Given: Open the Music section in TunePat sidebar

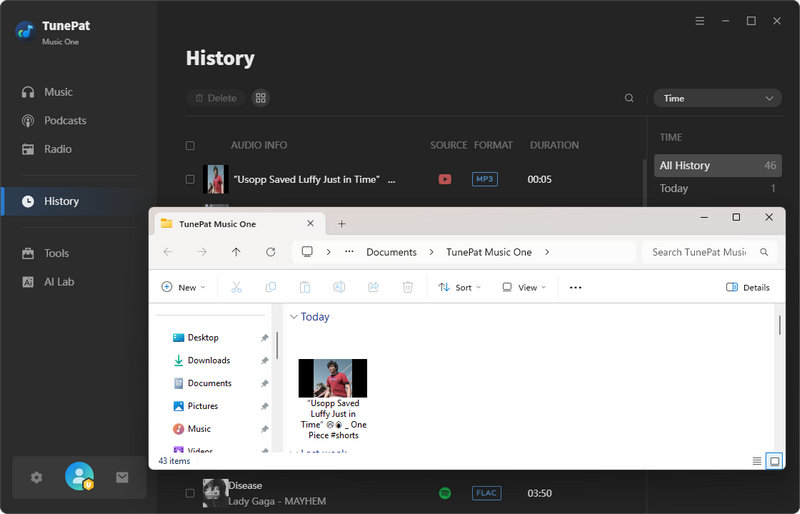Looking at the screenshot, I should (x=58, y=92).
